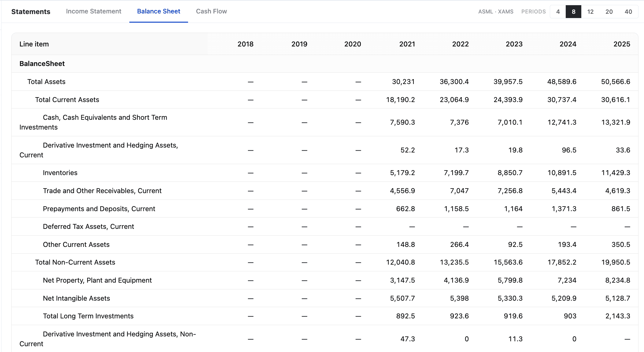The image size is (644, 352).
Task: Click Prepayments 2025 value 861.5
Action: (621, 209)
